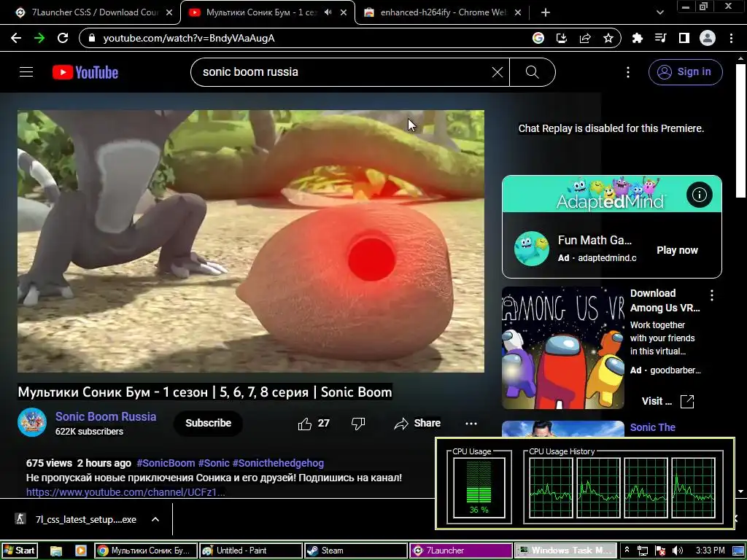Click the install app icon in the address bar
This screenshot has width=747, height=560.
(562, 38)
